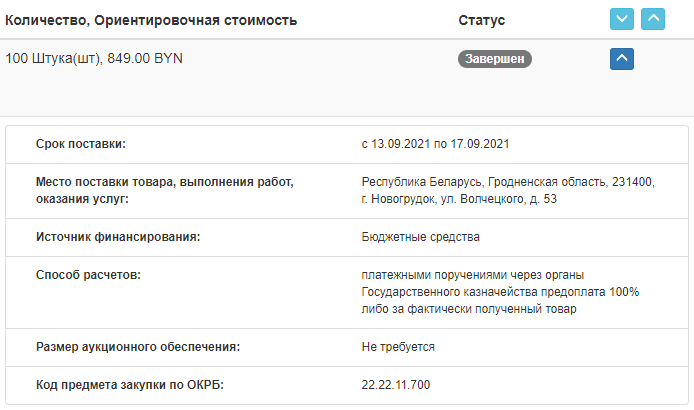This screenshot has width=694, height=410.
Task: Click the payment method description text
Action: click(500, 292)
